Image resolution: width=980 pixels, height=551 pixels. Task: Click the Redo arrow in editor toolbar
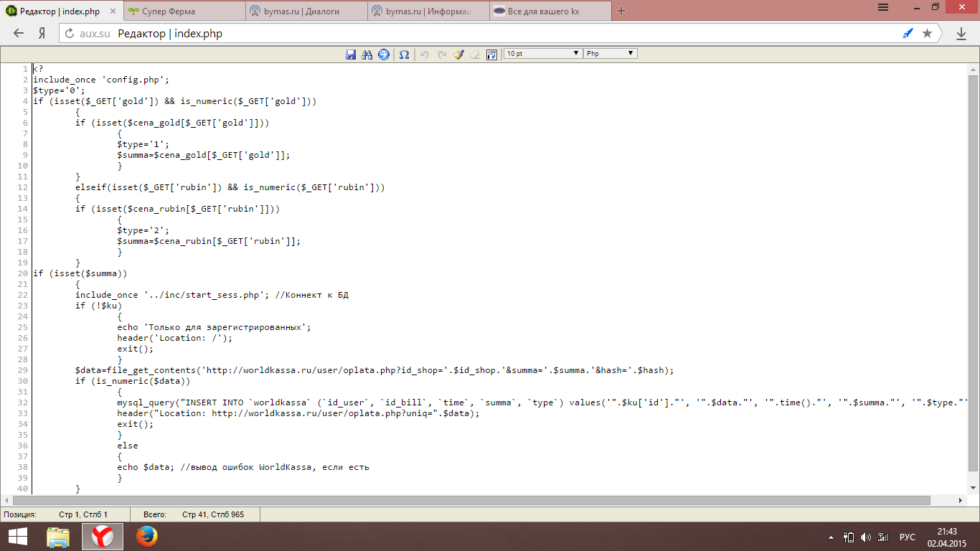pos(442,54)
